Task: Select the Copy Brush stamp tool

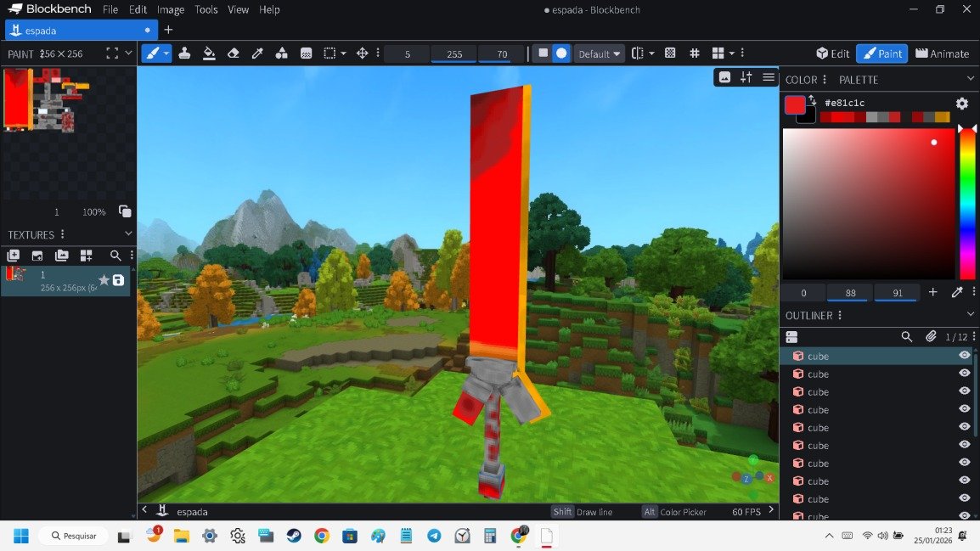Action: [x=184, y=53]
